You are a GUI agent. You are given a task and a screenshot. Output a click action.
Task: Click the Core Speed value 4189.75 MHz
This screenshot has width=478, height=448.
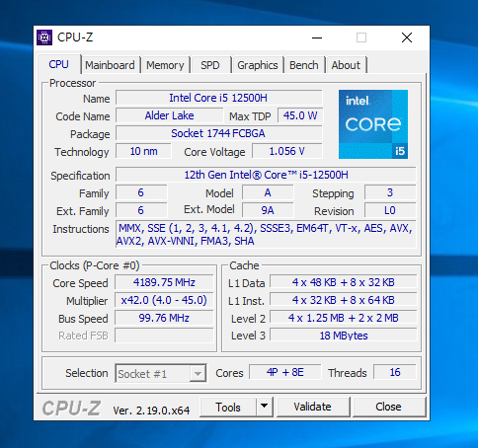[x=164, y=282]
